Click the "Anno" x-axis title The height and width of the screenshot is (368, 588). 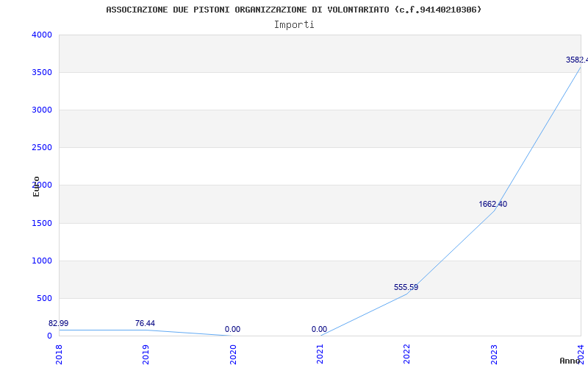(x=570, y=361)
